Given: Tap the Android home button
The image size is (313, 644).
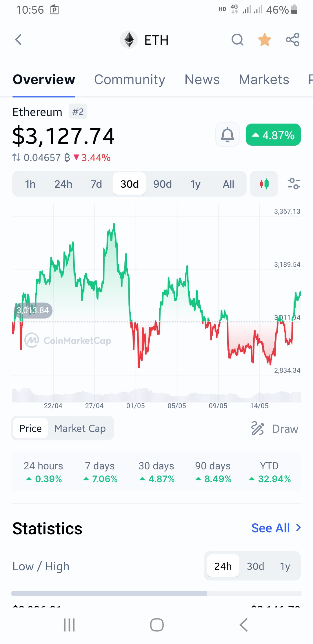Looking at the screenshot, I should coord(157,625).
